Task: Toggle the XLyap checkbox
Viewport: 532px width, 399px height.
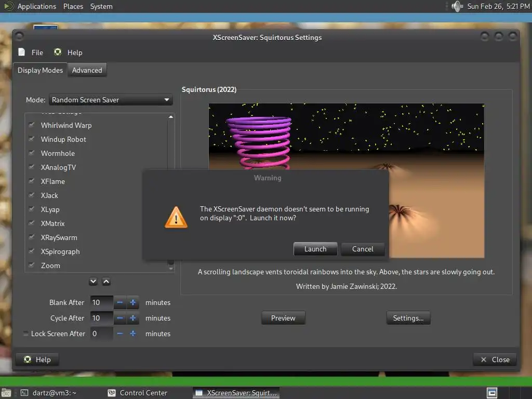Action: coord(32,209)
